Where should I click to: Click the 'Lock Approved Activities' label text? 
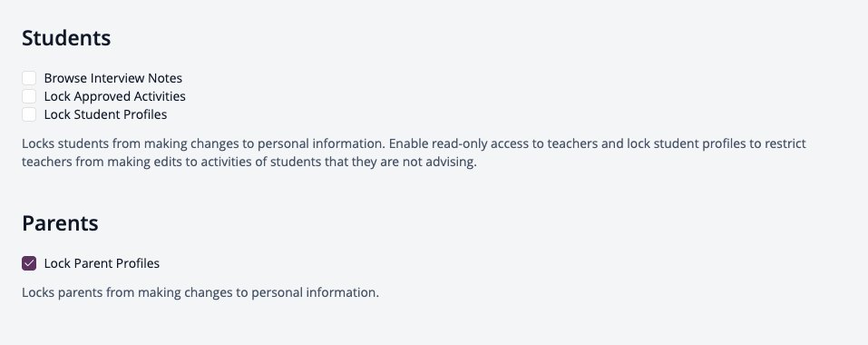(114, 97)
